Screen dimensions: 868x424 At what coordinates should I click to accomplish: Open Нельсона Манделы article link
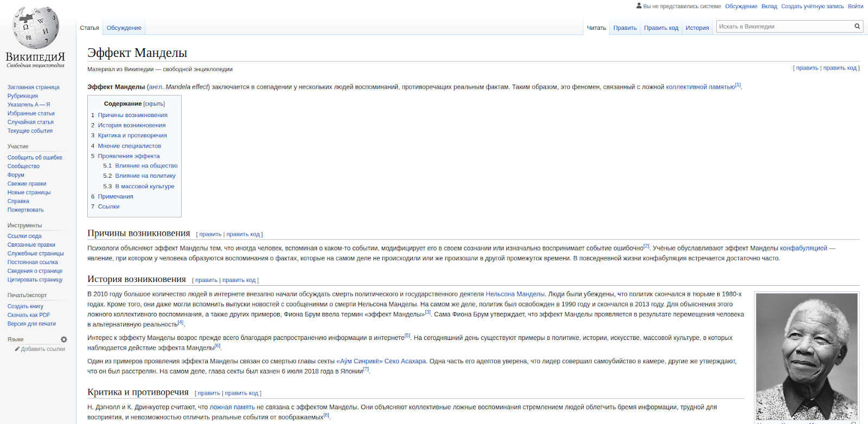[515, 294]
